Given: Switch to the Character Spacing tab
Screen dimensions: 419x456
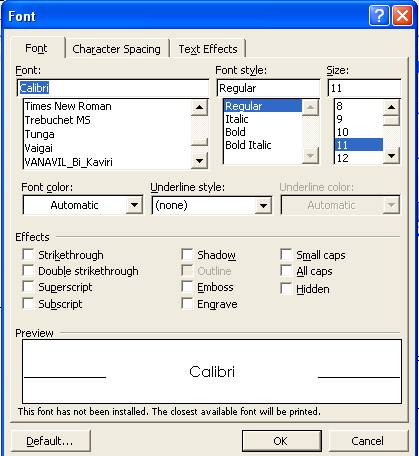Looking at the screenshot, I should [x=116, y=49].
